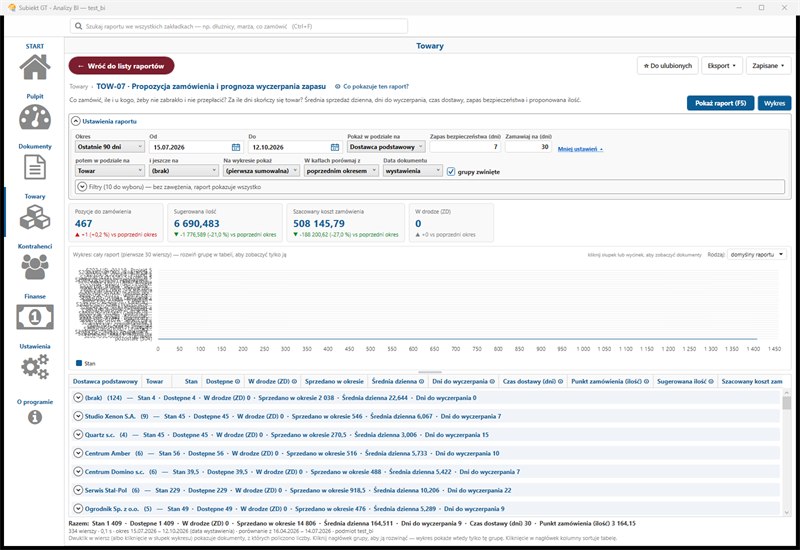
Task: Click 'Wróć do listy raportów' button
Action: click(121, 66)
